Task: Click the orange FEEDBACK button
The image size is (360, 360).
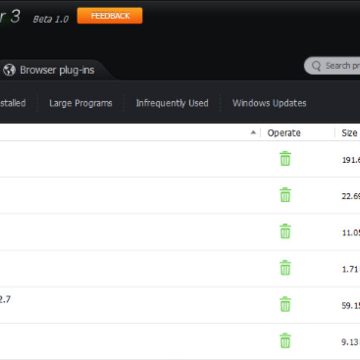Action: pyautogui.click(x=110, y=16)
